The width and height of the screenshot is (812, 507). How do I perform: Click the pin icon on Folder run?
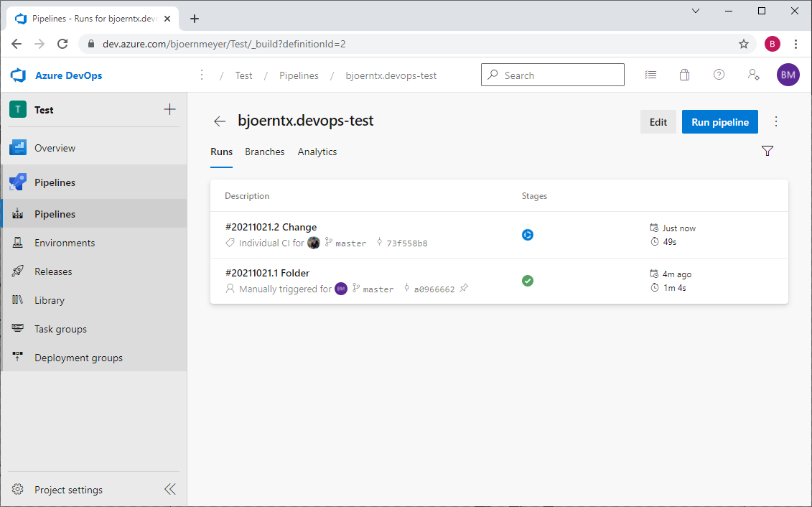pos(464,288)
